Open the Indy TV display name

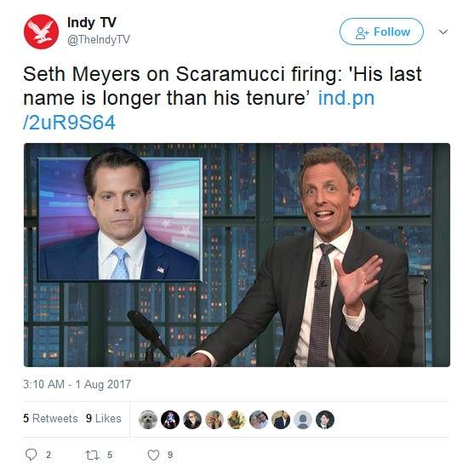pos(92,22)
